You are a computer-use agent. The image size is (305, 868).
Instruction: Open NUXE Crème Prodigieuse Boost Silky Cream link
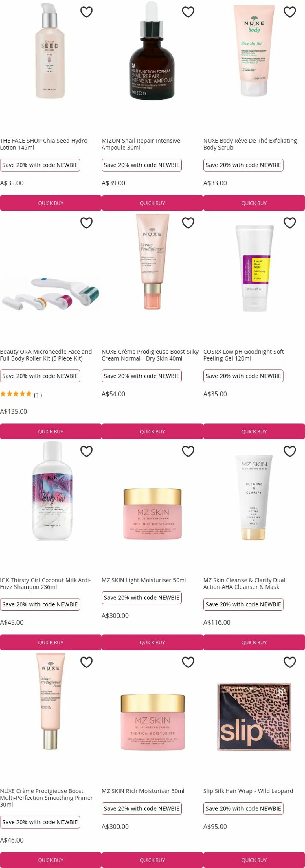coord(150,355)
